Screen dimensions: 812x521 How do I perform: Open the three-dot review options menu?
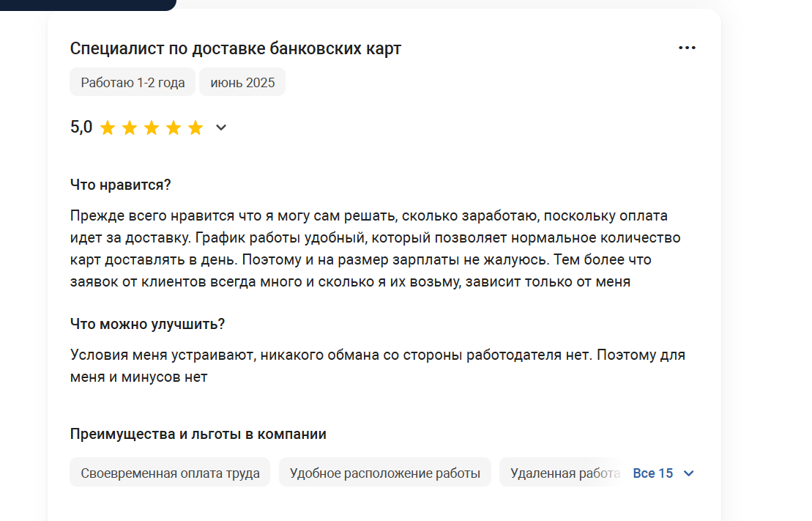tap(687, 48)
